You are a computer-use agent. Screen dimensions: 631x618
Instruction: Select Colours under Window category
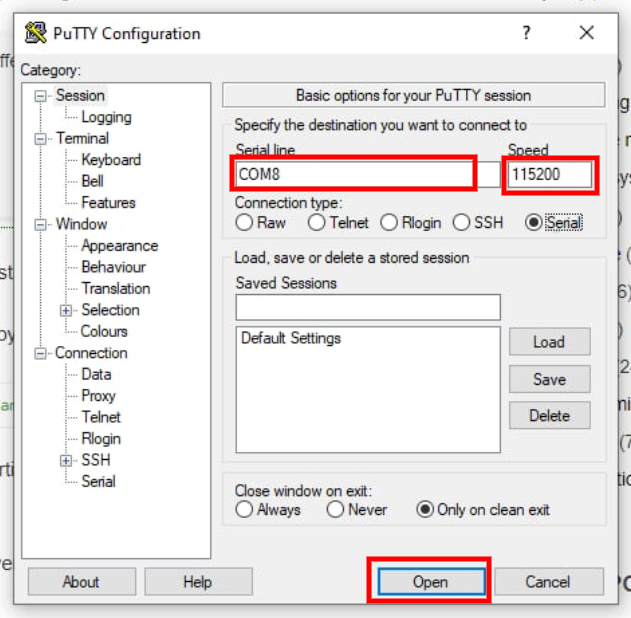click(x=104, y=331)
